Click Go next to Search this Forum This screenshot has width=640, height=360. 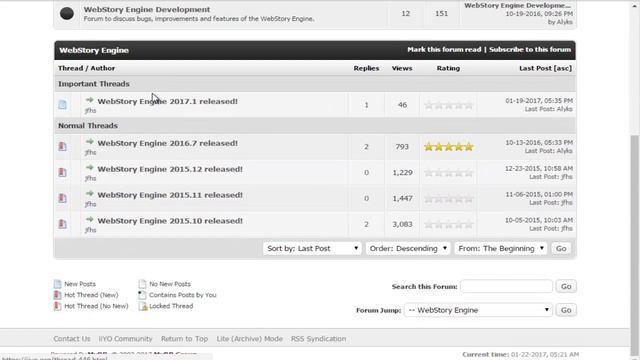566,287
